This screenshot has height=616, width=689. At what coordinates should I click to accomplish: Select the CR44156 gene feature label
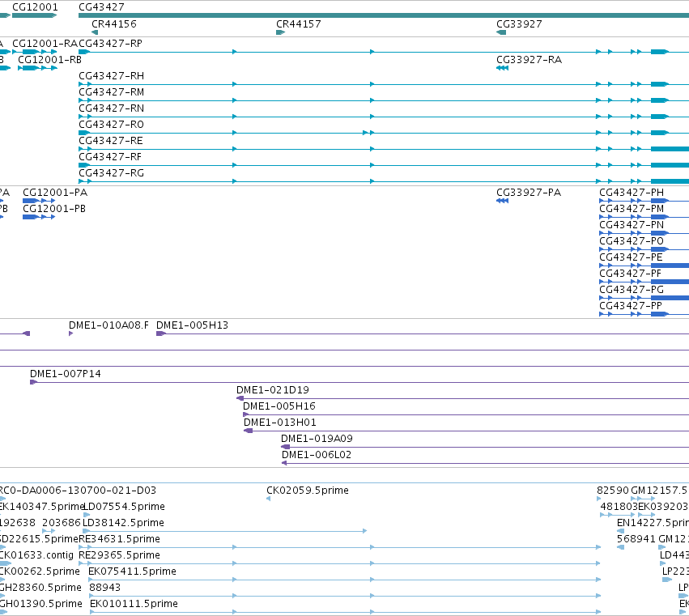click(114, 23)
